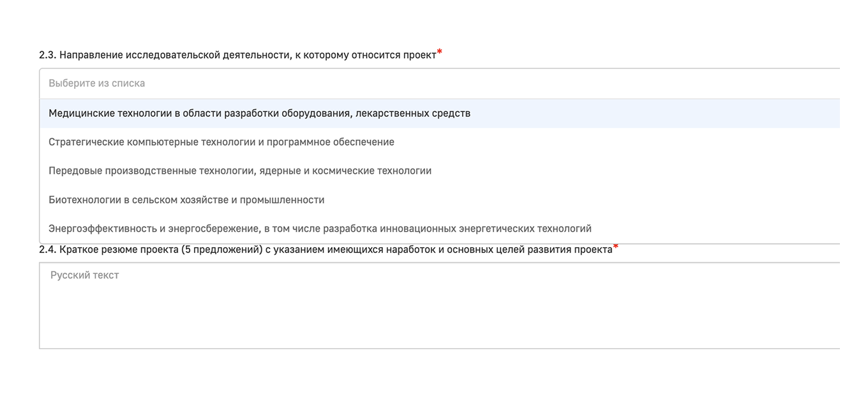The image size is (868, 396).
Task: Pick 'Биотехнологии в сельском хозяйстве и промышленности'
Action: [186, 199]
